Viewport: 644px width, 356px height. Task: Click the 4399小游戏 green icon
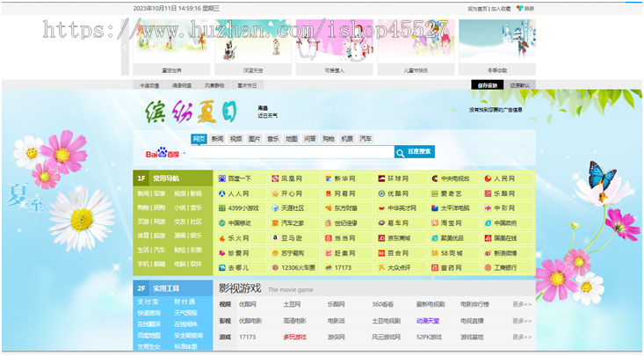coord(222,208)
